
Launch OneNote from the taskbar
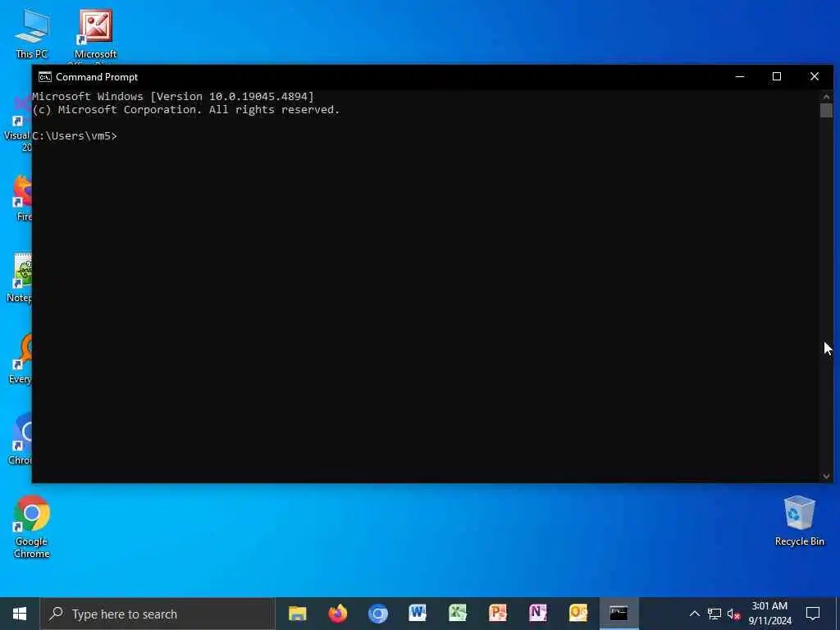pos(538,614)
